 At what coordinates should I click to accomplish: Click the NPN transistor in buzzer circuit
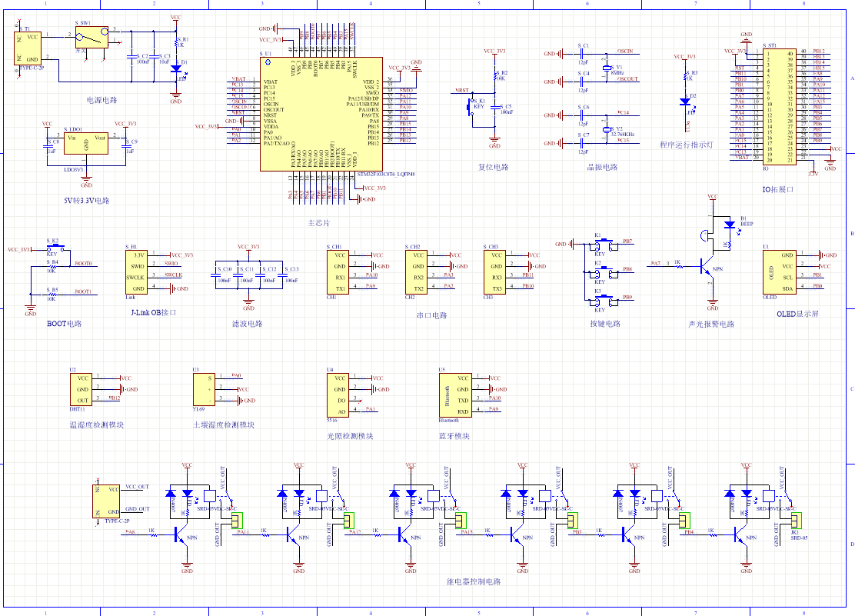click(x=706, y=266)
